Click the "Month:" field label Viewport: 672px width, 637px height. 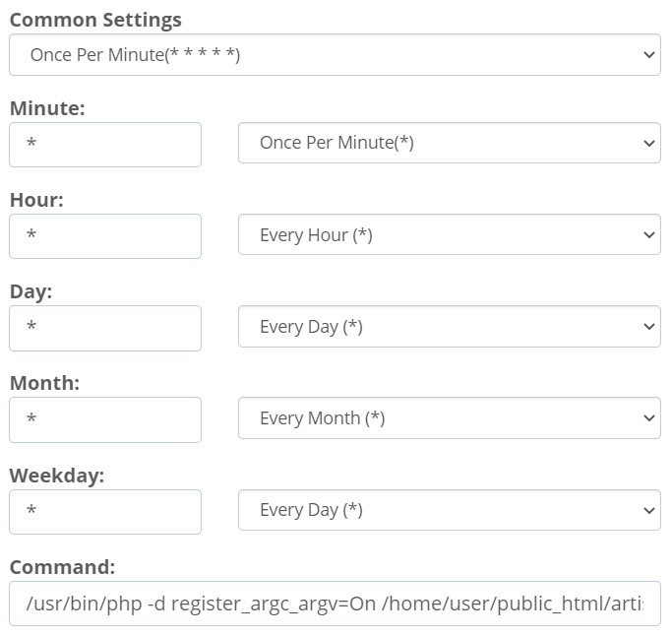coord(44,383)
